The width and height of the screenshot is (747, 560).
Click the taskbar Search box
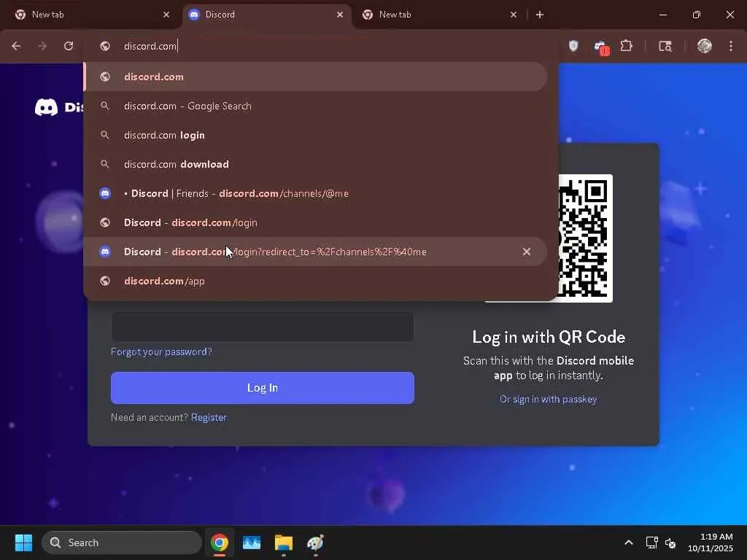click(x=122, y=542)
